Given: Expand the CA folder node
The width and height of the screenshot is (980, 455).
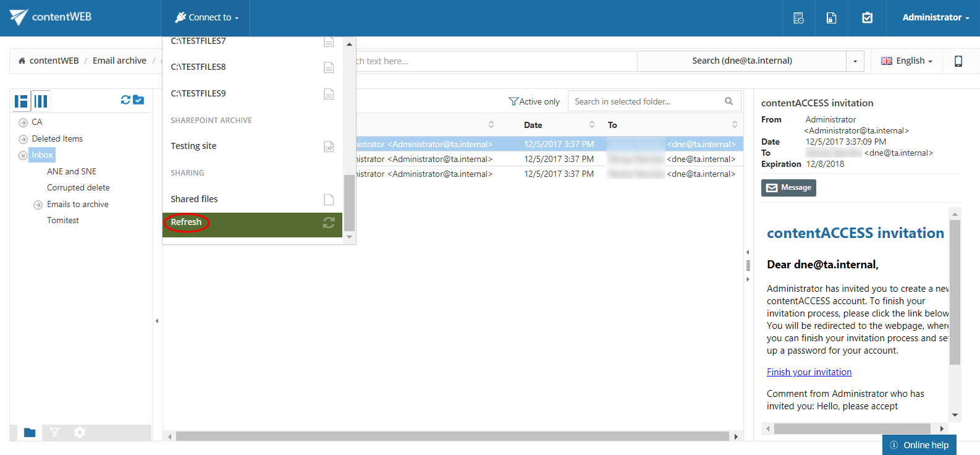Looking at the screenshot, I should click(x=23, y=122).
